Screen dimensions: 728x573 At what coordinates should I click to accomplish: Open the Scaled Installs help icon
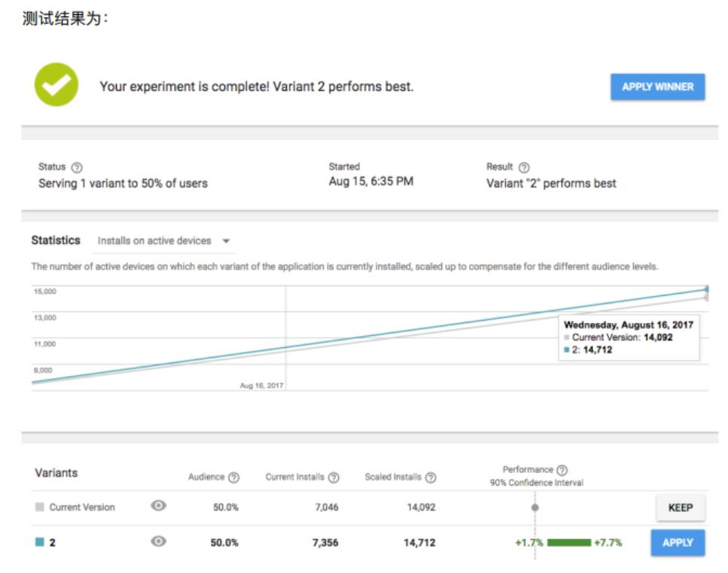point(431,477)
